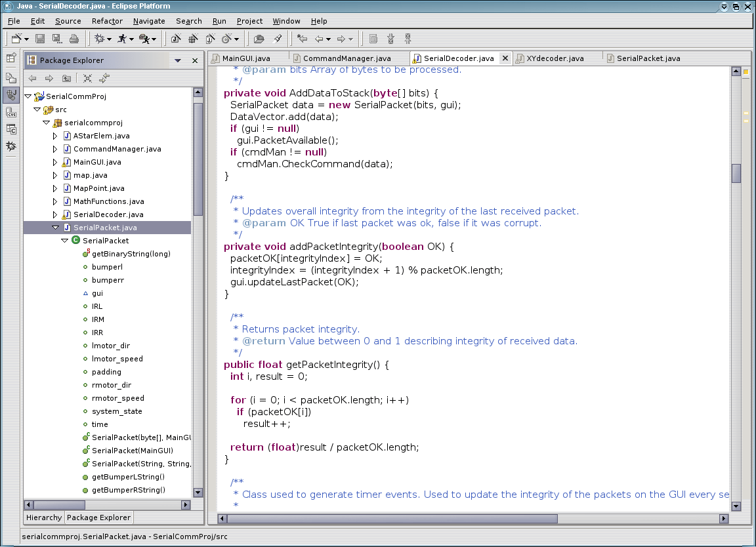
Task: Click the New wizard toolbar icon
Action: 17,39
